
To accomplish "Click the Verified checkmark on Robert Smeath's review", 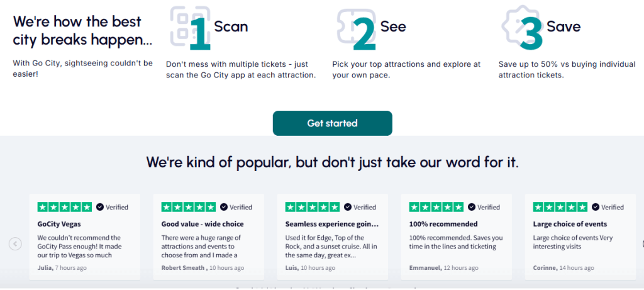I will point(224,207).
